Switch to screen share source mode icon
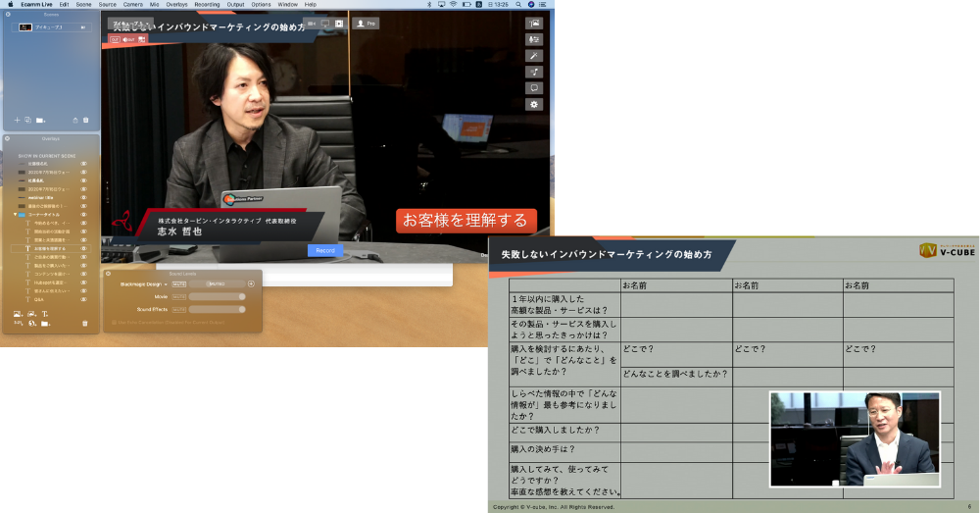This screenshot has width=980, height=513. (x=324, y=23)
